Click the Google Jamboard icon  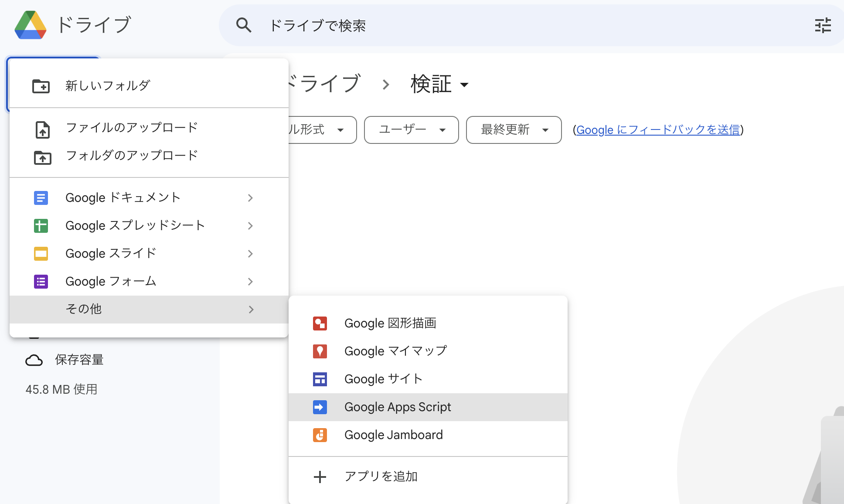(320, 435)
